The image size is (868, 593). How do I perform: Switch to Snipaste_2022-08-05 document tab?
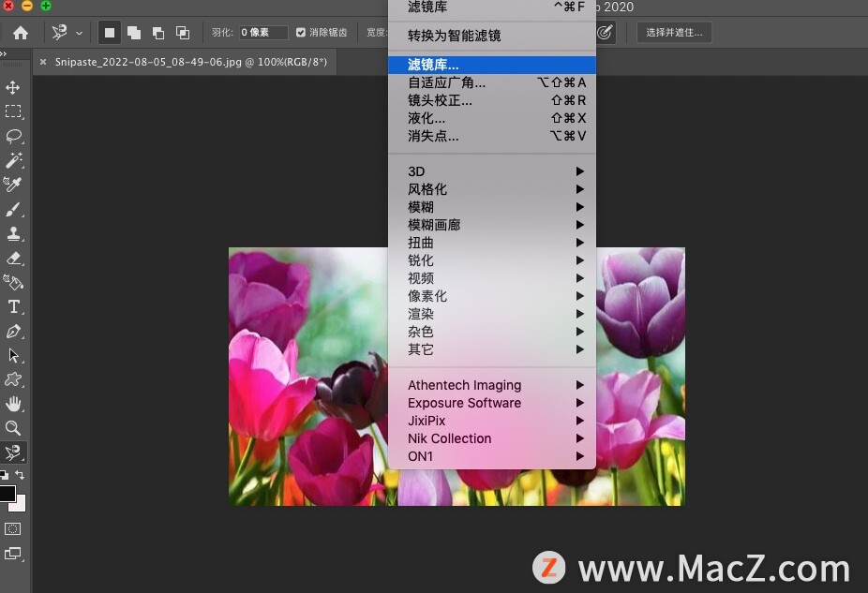coord(191,62)
